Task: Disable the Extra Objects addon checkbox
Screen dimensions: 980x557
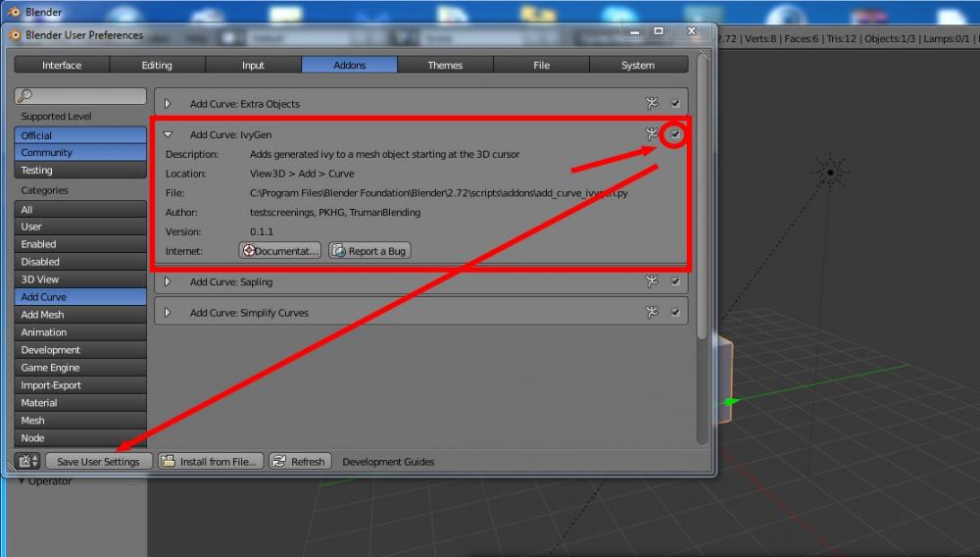Action: [x=675, y=103]
